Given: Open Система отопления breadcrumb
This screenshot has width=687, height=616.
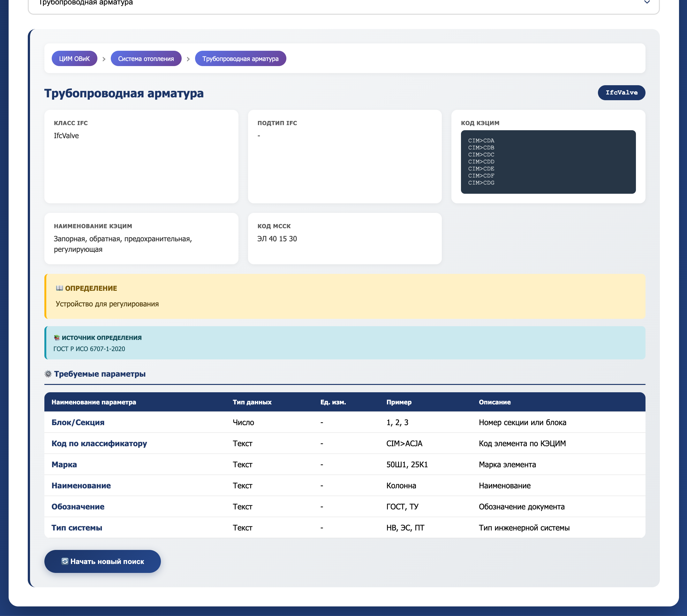Looking at the screenshot, I should pyautogui.click(x=146, y=58).
